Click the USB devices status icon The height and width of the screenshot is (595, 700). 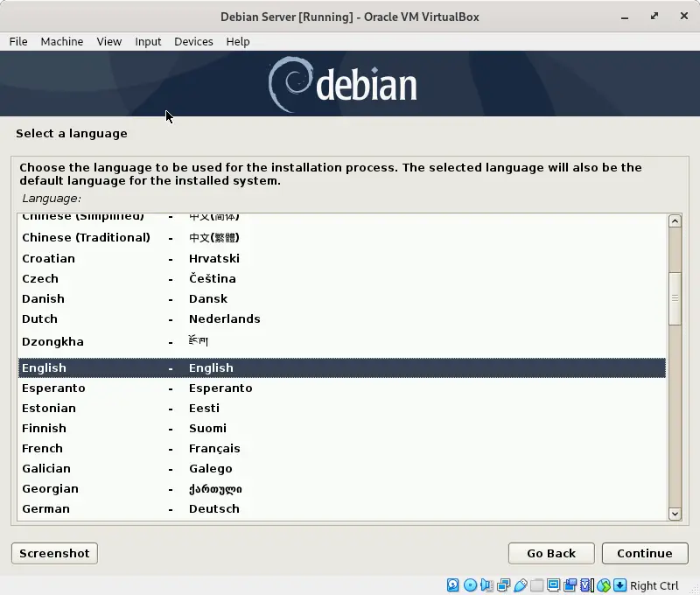click(x=520, y=584)
